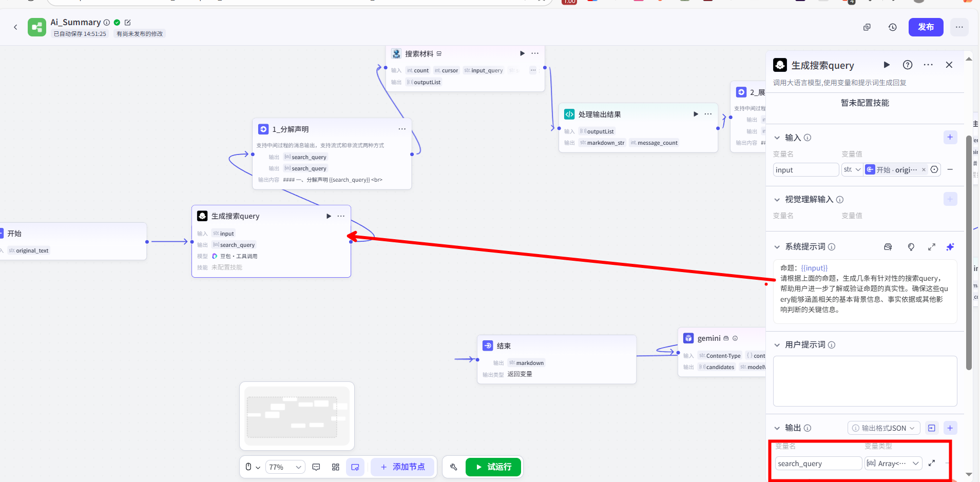Image resolution: width=980 pixels, height=482 pixels.
Task: Open the three-dot menu in top header
Action: pyautogui.click(x=959, y=27)
